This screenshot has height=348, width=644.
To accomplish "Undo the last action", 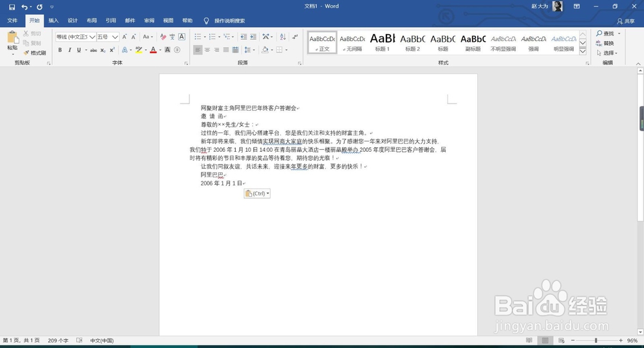I will (x=24, y=7).
